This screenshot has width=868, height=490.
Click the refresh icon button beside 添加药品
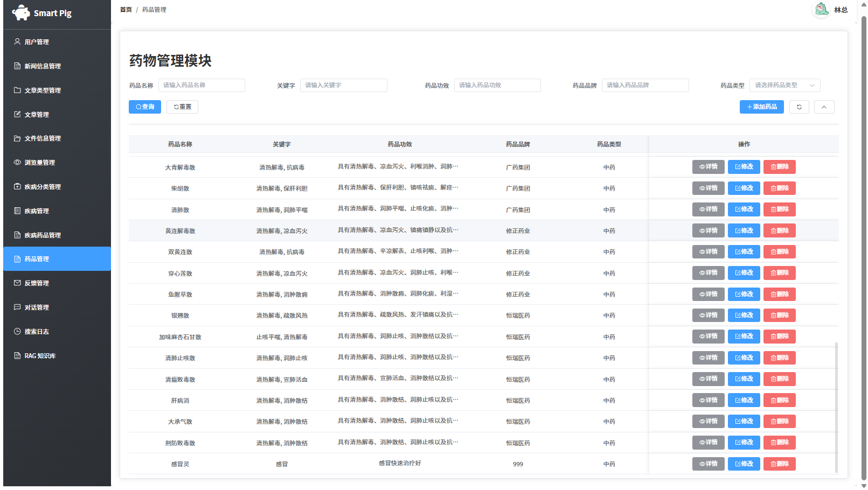pyautogui.click(x=799, y=107)
